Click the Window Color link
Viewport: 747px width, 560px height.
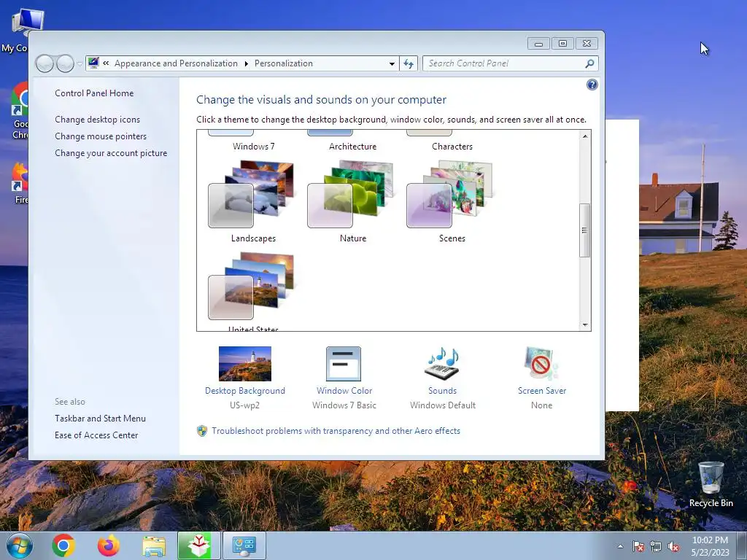pos(344,391)
